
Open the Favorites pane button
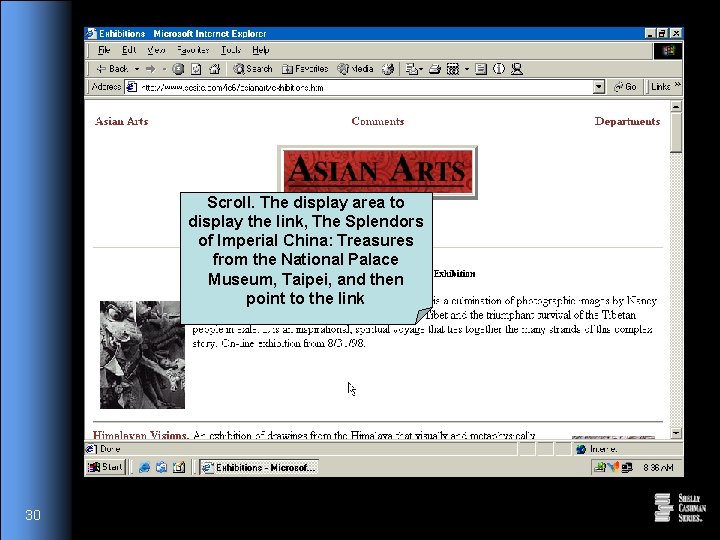click(305, 69)
